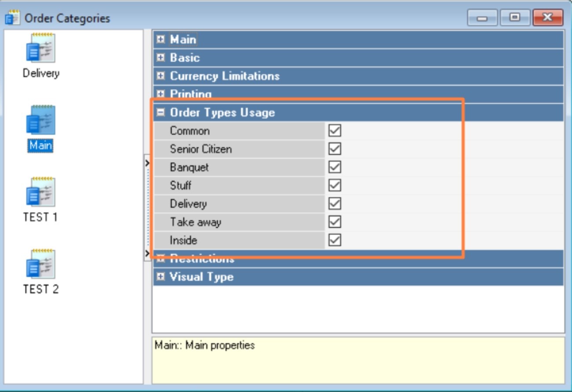The width and height of the screenshot is (572, 392).
Task: Minimize the Order Categories window
Action: 483,18
